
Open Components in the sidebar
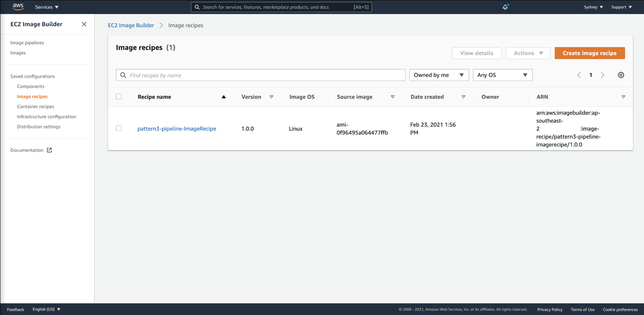pos(31,86)
